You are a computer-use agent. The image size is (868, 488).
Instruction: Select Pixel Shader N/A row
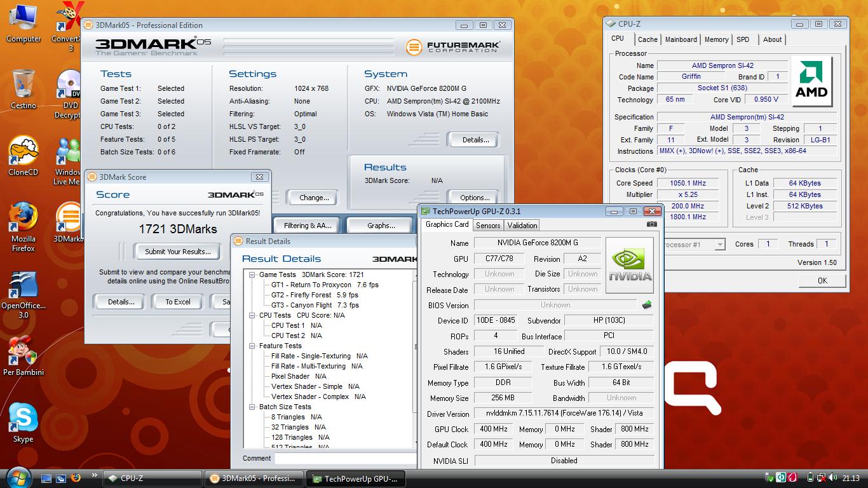[299, 376]
